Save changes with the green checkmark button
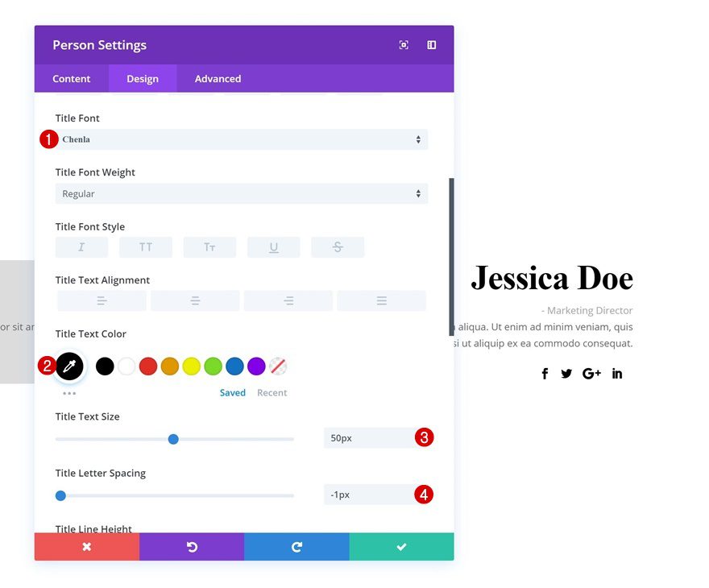The image size is (709, 588). click(401, 546)
